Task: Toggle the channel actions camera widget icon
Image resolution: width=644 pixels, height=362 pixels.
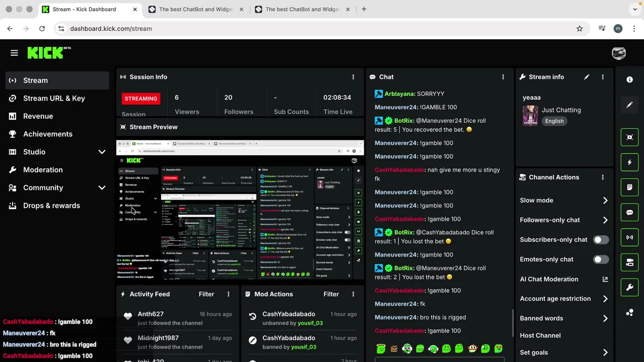Action: pyautogui.click(x=629, y=262)
